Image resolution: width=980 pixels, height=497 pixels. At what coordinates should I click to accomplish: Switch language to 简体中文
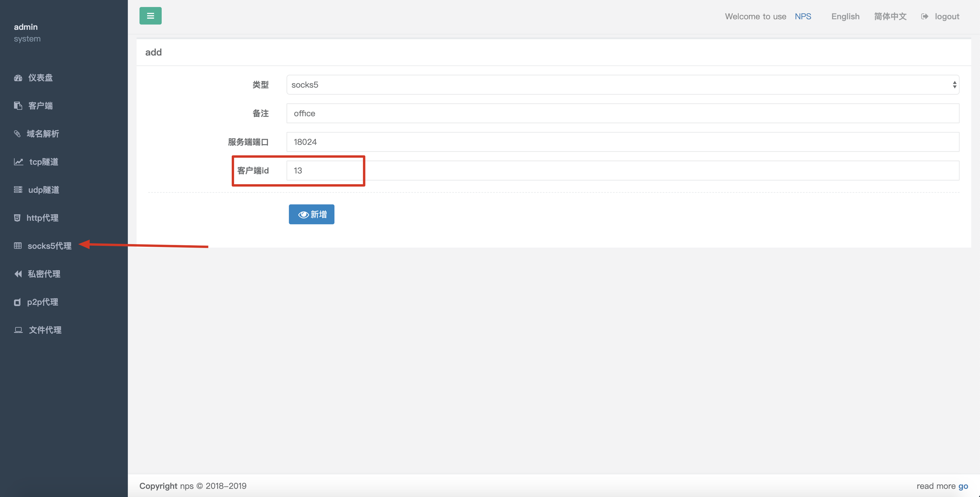pyautogui.click(x=890, y=16)
